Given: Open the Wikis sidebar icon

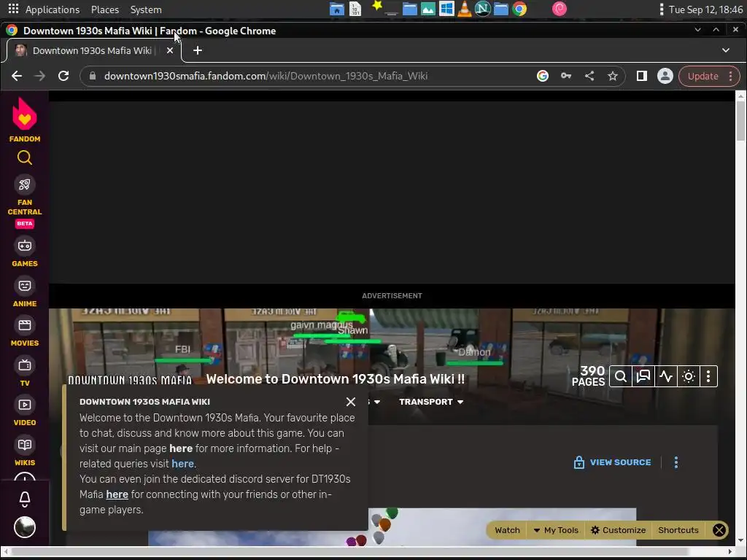Looking at the screenshot, I should point(25,445).
